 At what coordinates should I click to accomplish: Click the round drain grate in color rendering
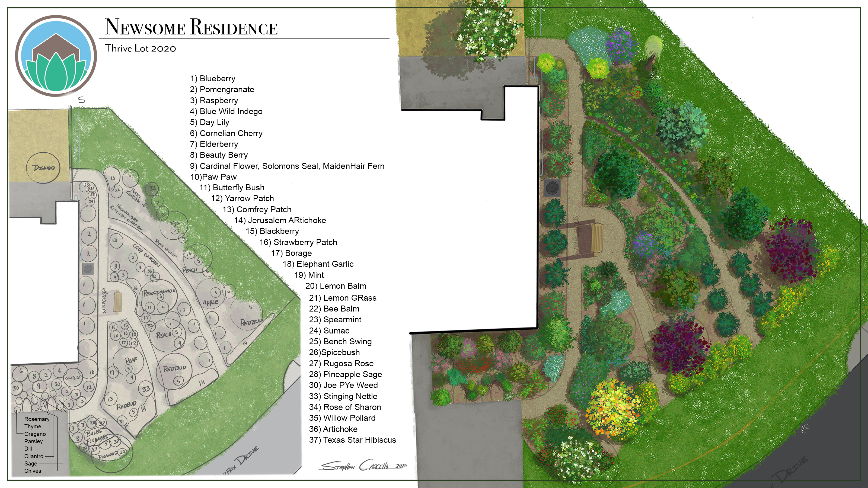point(552,188)
